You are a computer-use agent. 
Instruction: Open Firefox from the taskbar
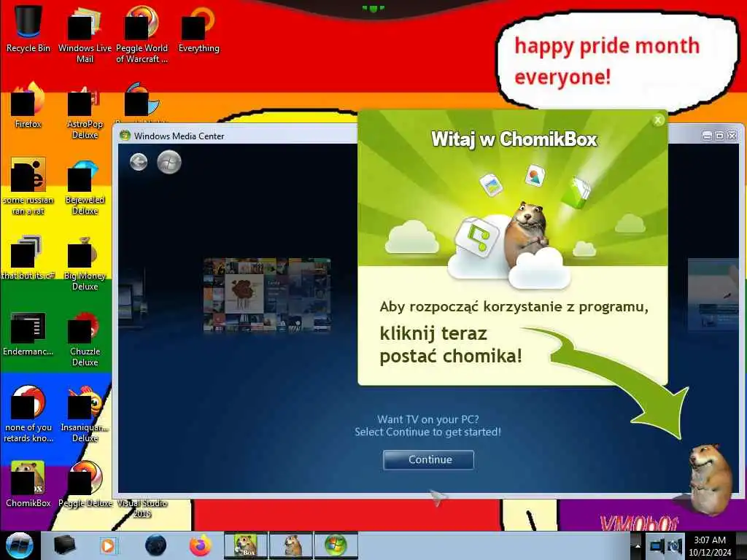click(x=201, y=545)
